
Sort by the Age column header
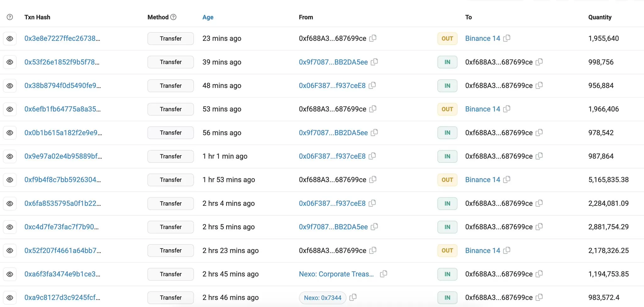tap(208, 17)
